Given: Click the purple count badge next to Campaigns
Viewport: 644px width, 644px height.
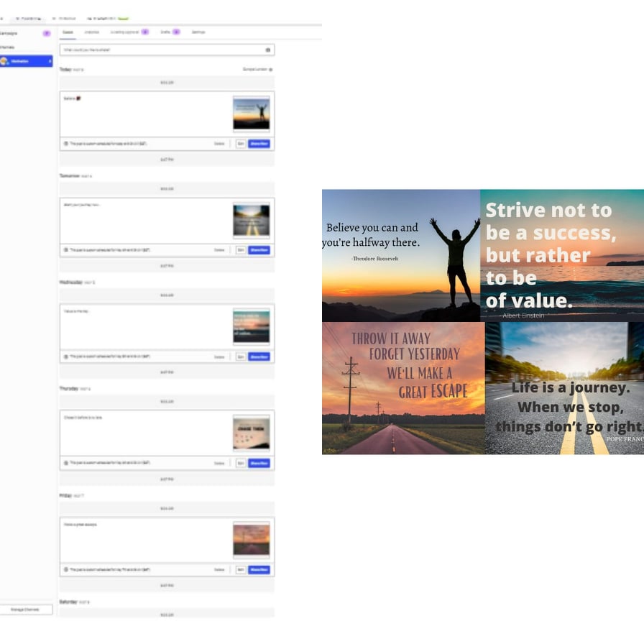Looking at the screenshot, I should click(47, 33).
